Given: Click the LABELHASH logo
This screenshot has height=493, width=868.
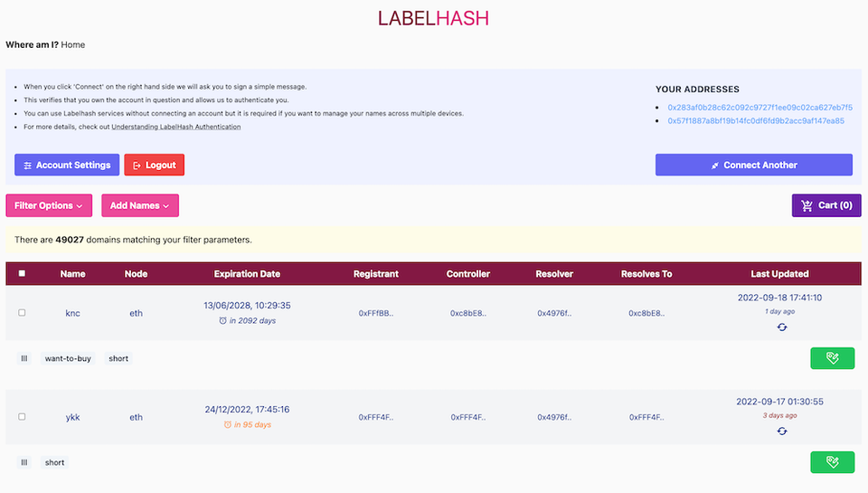Looking at the screenshot, I should point(433,18).
